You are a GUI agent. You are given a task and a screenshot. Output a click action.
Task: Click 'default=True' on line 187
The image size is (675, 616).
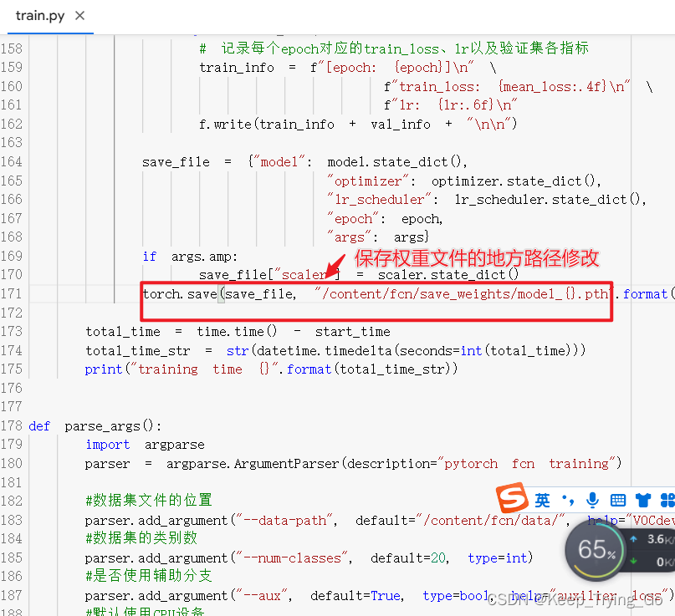(355, 596)
